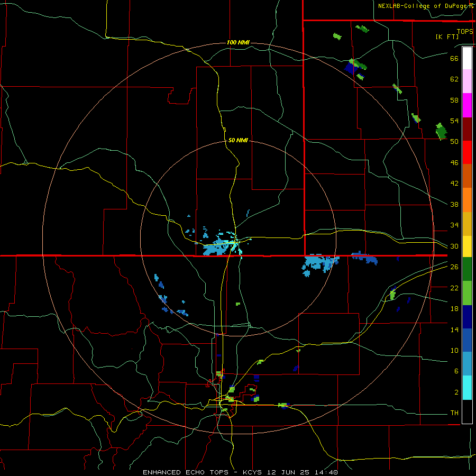Screen dimensions: 476x476
Task: Click the TH threshold legend label
Action: pos(454,413)
